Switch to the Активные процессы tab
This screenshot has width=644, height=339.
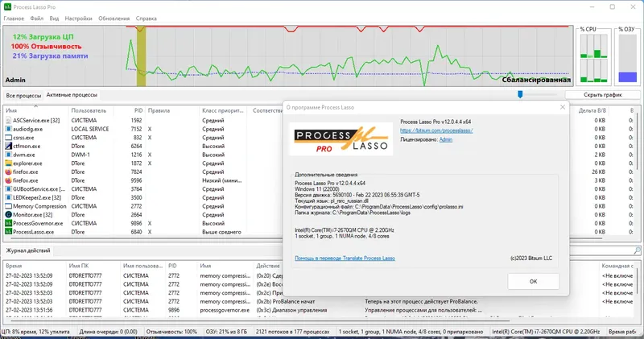pyautogui.click(x=72, y=95)
